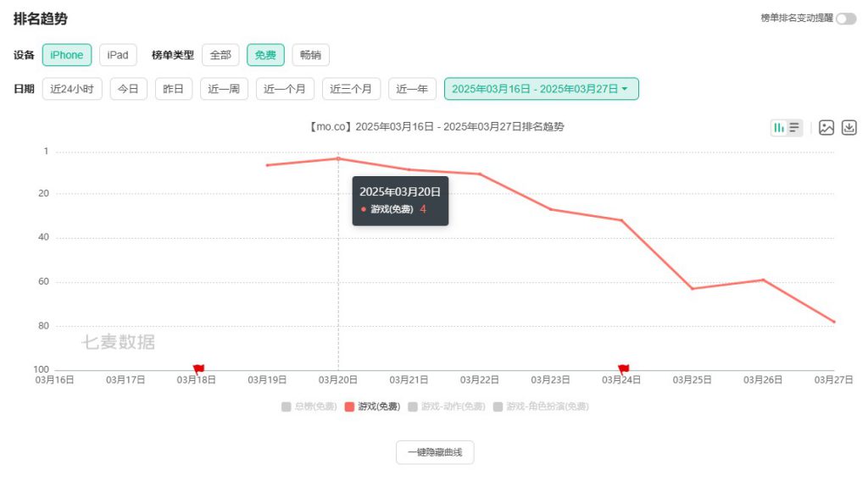Switch to list view icon
Image resolution: width=868 pixels, height=481 pixels.
click(794, 128)
